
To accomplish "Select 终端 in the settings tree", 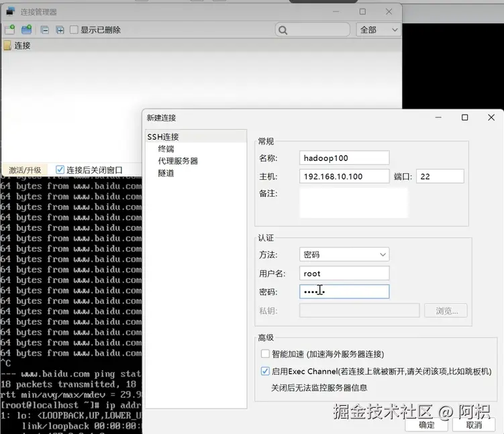I will [166, 149].
